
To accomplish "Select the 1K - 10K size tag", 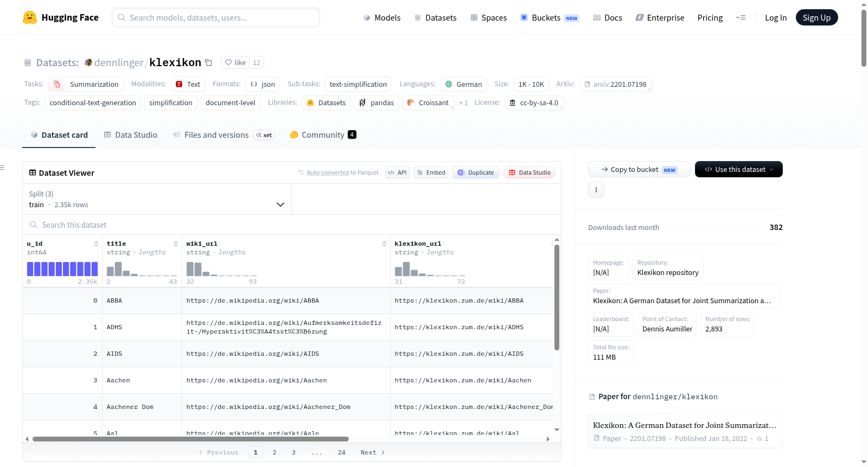I will pos(531,84).
